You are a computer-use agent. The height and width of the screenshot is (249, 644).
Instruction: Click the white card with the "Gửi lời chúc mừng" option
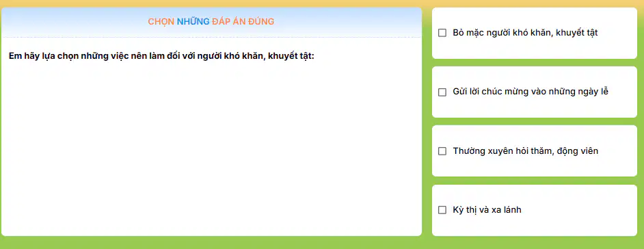coord(535,92)
